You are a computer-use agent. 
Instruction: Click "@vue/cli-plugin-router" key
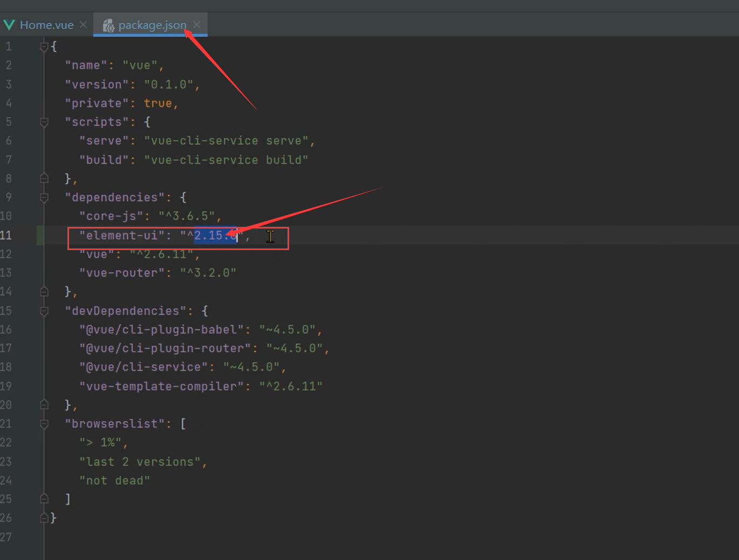165,348
